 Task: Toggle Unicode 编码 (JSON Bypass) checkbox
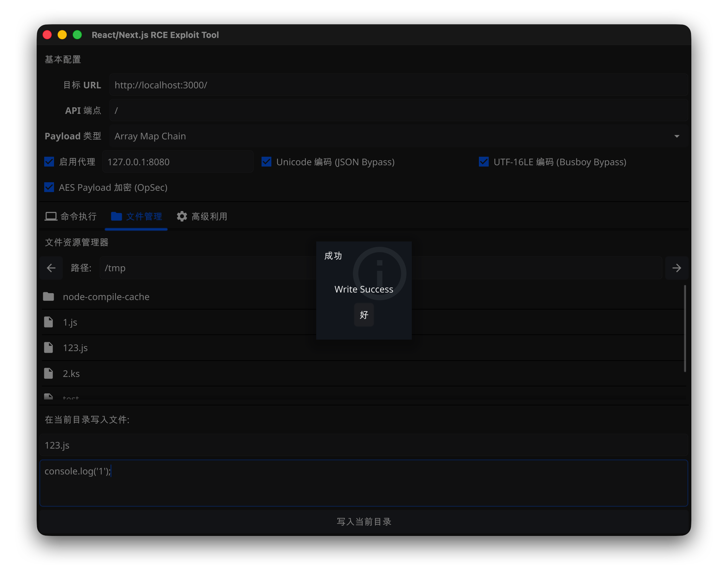pyautogui.click(x=266, y=162)
